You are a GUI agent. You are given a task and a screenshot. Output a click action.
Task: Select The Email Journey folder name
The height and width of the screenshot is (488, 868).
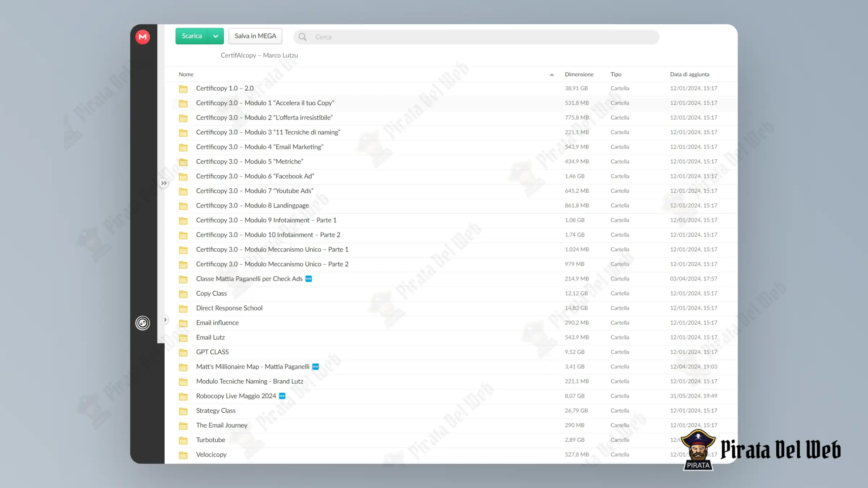coord(222,425)
